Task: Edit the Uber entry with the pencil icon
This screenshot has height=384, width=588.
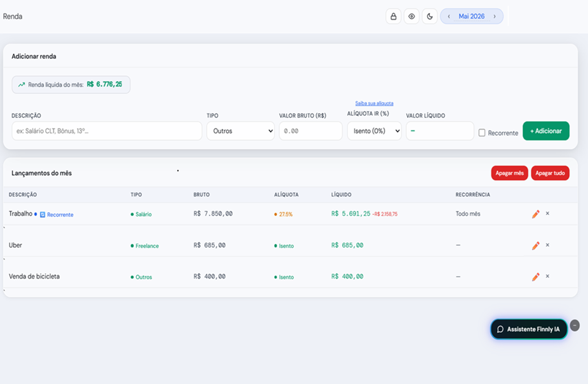Action: 536,245
